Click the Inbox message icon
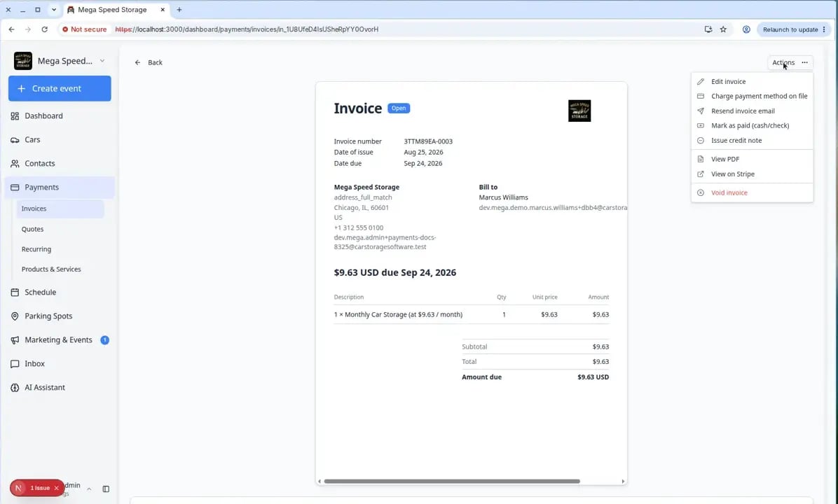This screenshot has height=504, width=838. 15,363
